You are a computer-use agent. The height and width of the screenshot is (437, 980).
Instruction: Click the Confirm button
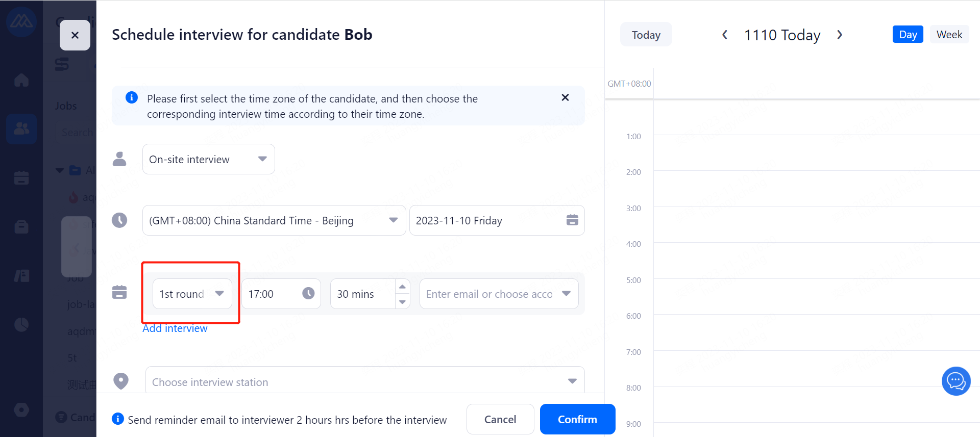(577, 419)
